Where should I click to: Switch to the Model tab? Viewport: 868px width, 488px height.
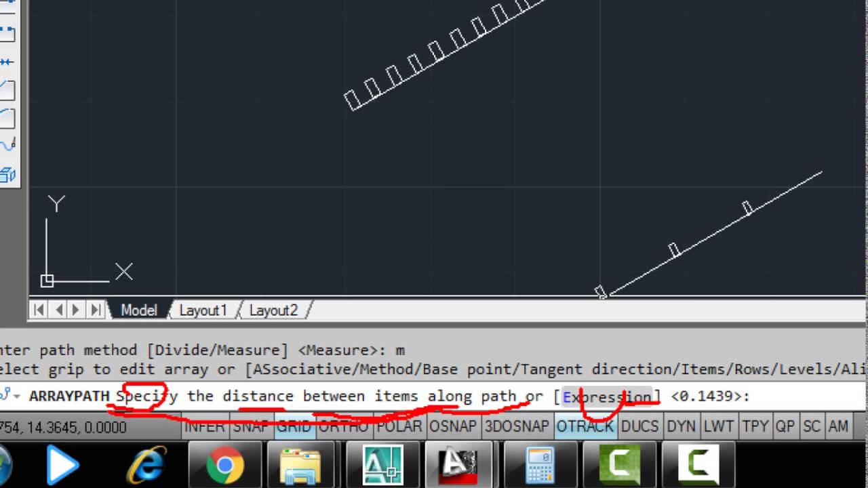[138, 310]
